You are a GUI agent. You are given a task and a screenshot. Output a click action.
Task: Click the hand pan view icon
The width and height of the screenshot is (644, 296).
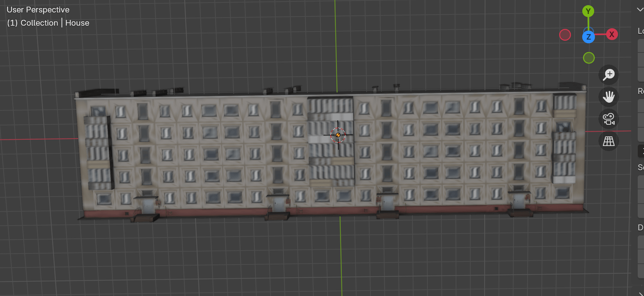click(x=609, y=97)
